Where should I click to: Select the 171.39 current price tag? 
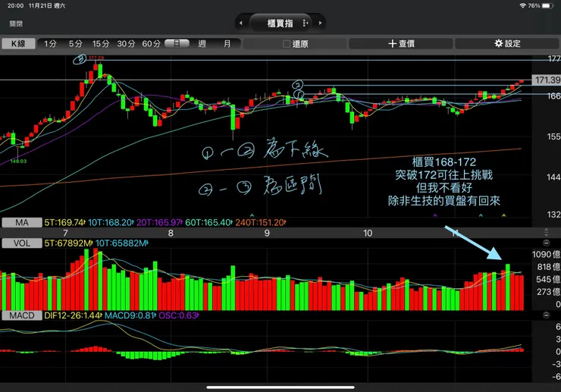(x=547, y=80)
